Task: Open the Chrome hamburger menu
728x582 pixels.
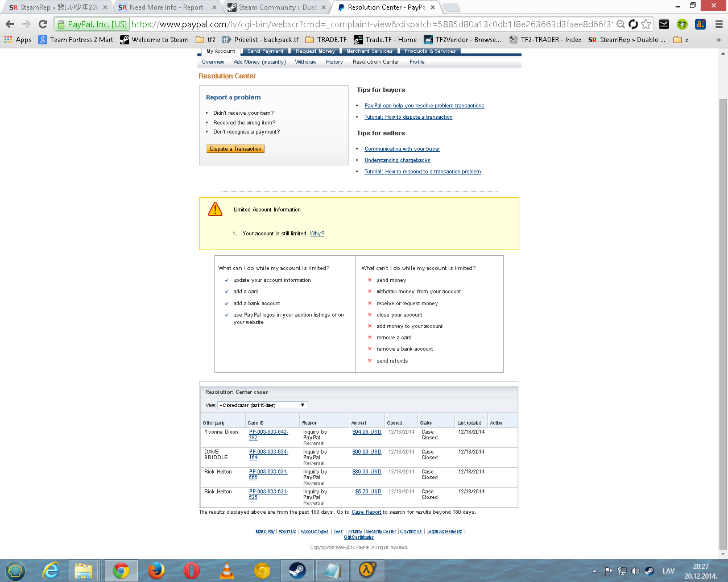Action: (719, 24)
